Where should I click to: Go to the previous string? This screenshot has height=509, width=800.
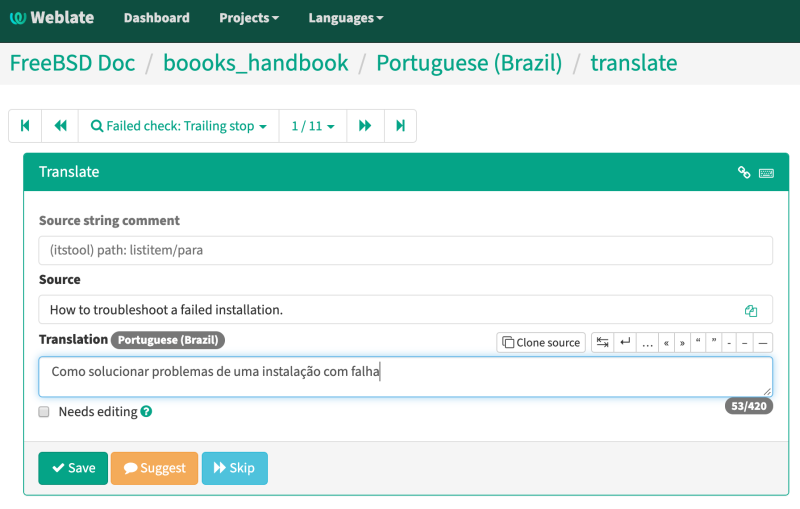(60, 126)
